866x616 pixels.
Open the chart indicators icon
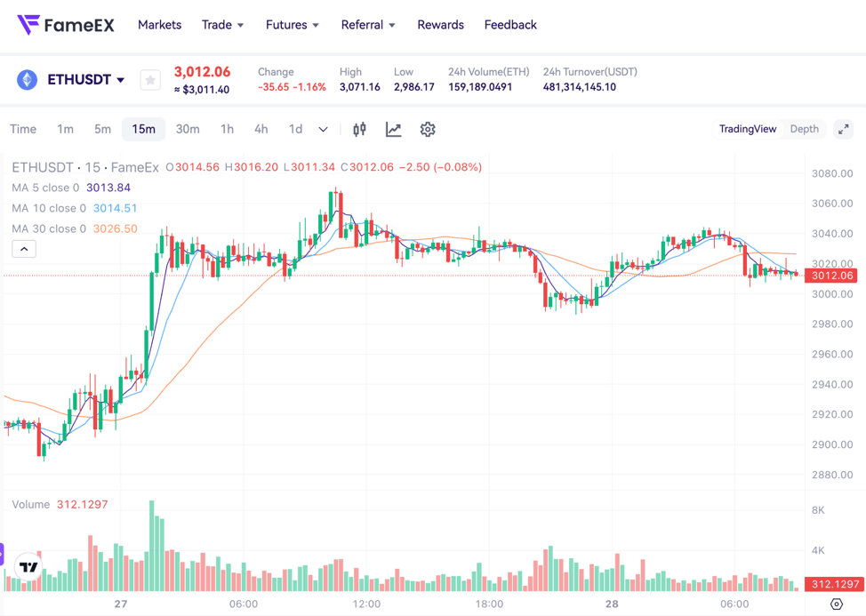[393, 130]
